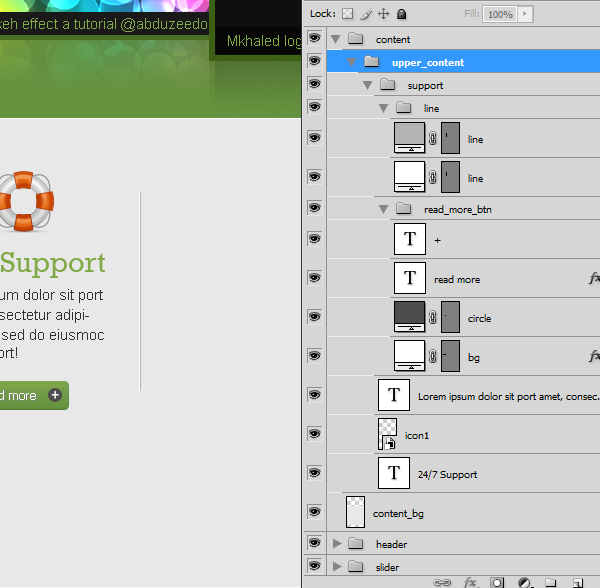
Task: Hide the support group
Action: tap(315, 84)
